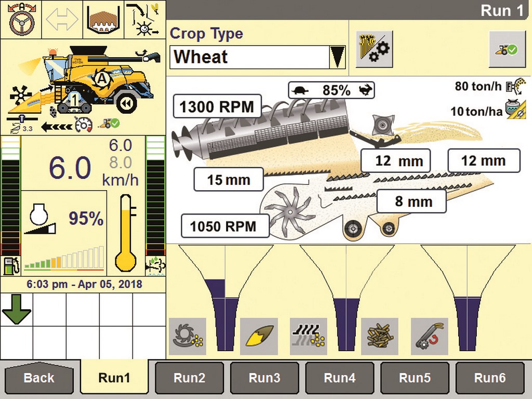The image size is (532, 399).
Task: Switch to the Run4 tab
Action: pyautogui.click(x=340, y=378)
